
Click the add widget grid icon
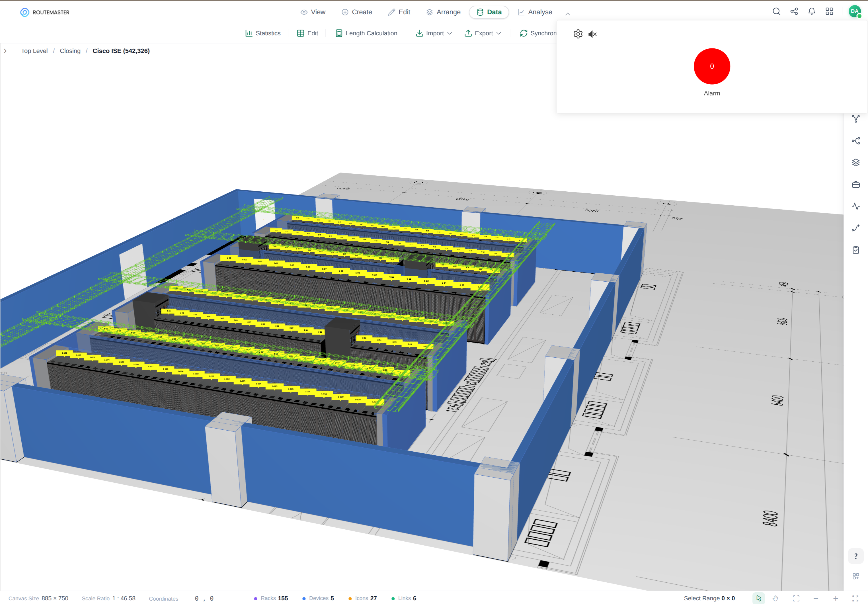(x=856, y=576)
